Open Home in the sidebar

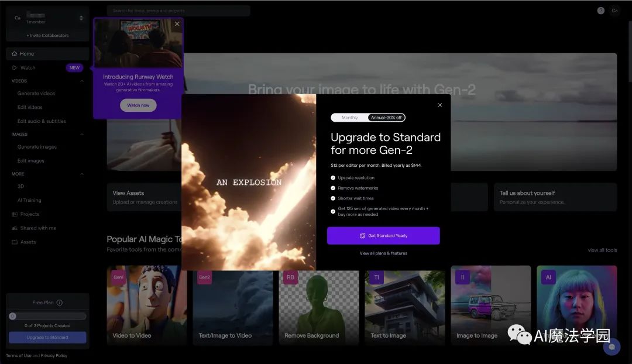[47, 54]
